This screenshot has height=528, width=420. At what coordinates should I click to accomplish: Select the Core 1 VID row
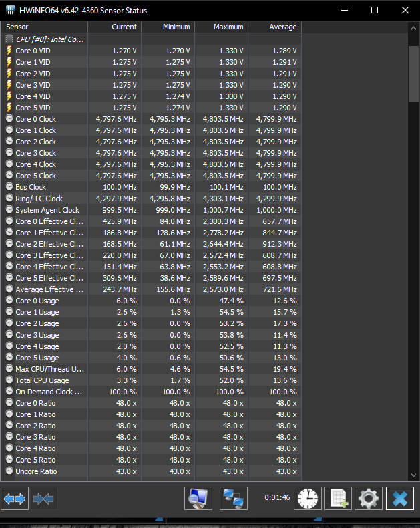[151, 62]
